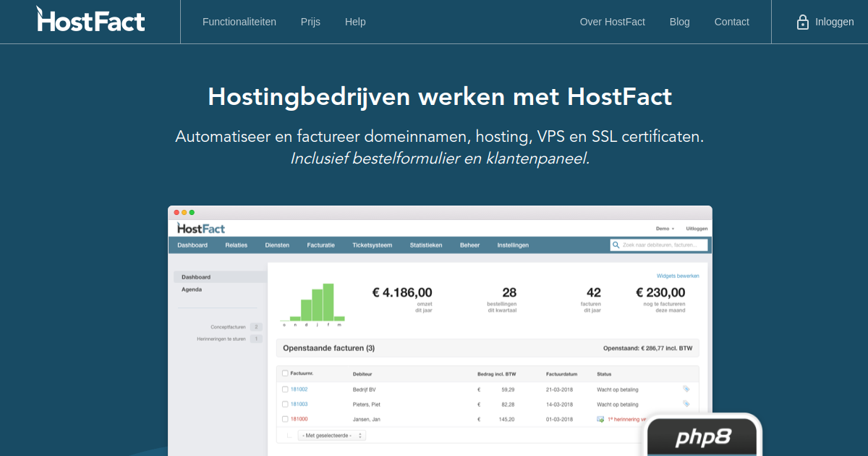Select the Instellingen tab in the panel menu
The height and width of the screenshot is (456, 868).
(513, 245)
